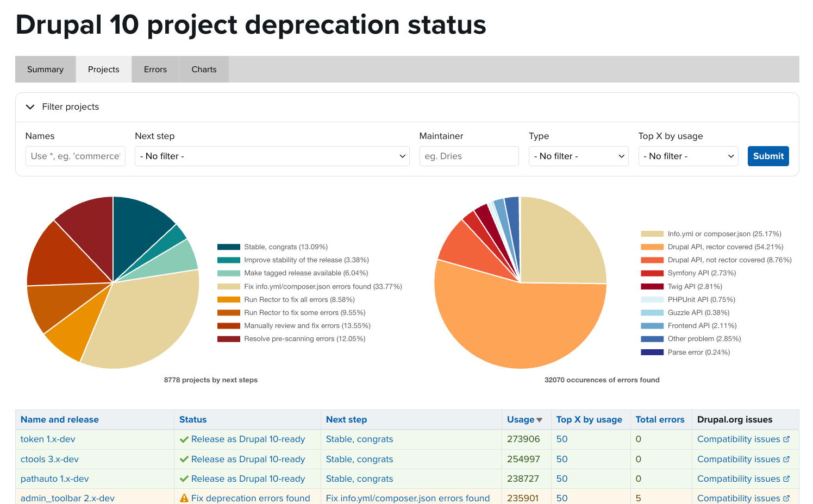The height and width of the screenshot is (504, 813).
Task: Open the Next step dropdown
Action: [272, 156]
